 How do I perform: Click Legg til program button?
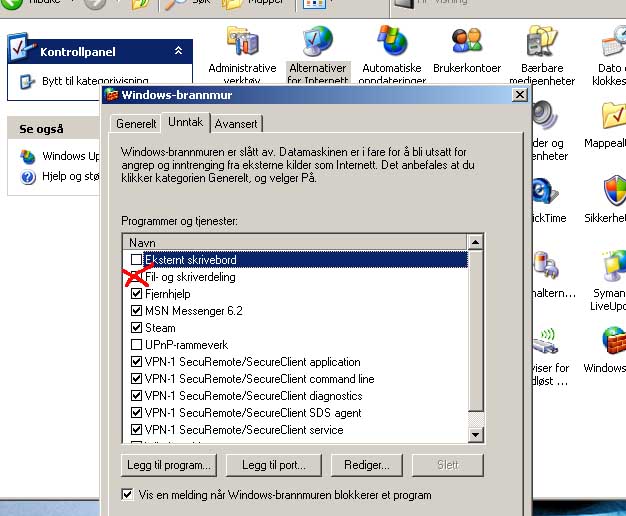point(168,465)
